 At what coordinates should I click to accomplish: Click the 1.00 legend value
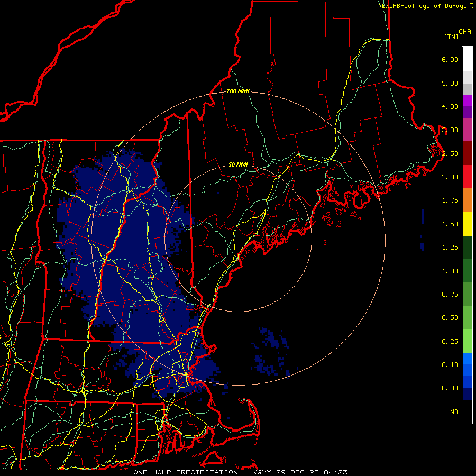coord(450,271)
